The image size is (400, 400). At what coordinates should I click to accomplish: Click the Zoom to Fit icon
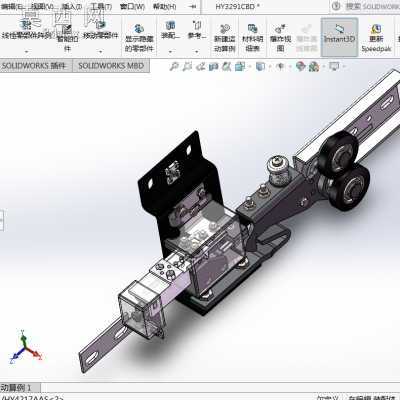coord(174,67)
